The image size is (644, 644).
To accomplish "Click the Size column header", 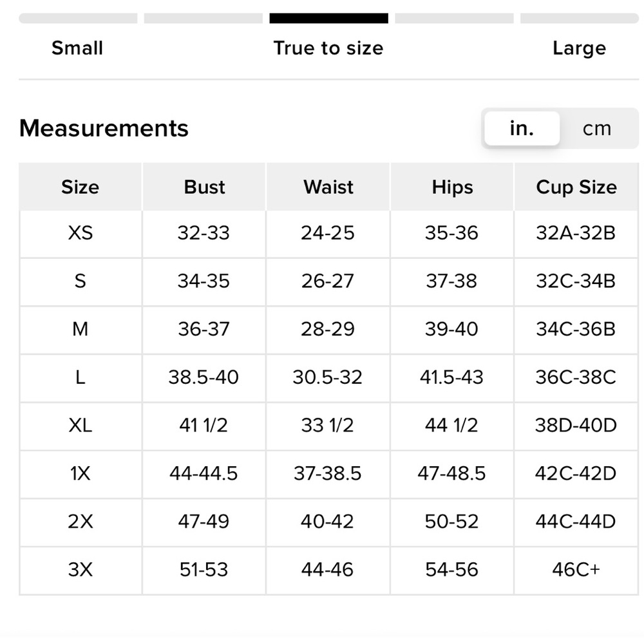I will 80,187.
